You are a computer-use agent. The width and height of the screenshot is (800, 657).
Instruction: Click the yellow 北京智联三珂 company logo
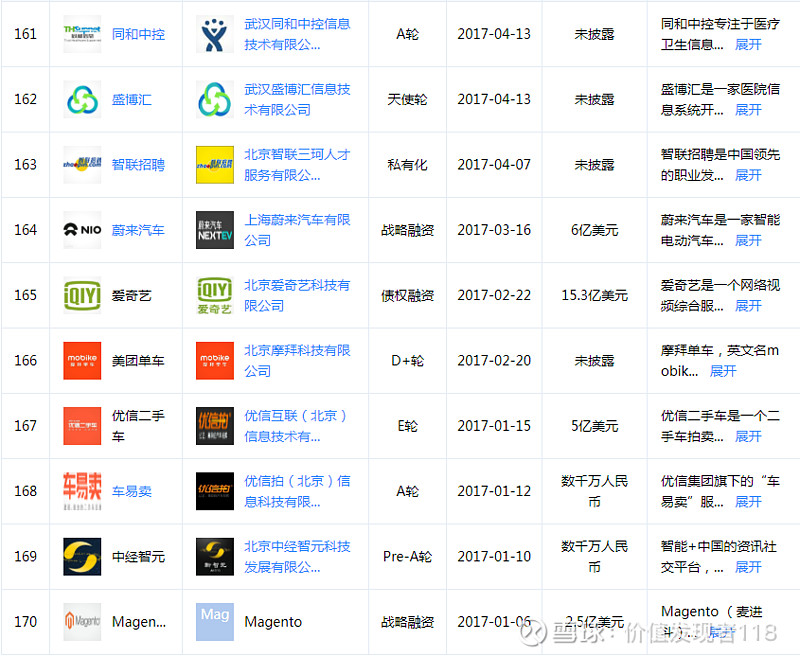[x=215, y=165]
